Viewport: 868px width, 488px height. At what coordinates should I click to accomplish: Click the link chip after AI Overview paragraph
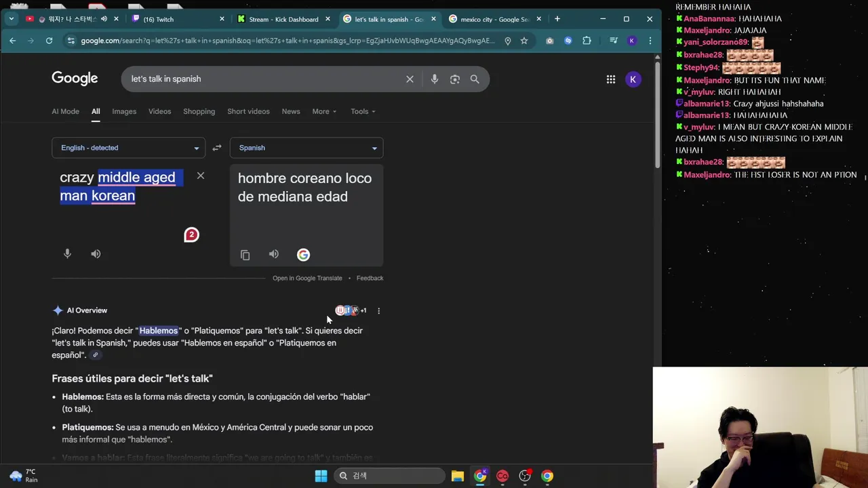point(96,355)
